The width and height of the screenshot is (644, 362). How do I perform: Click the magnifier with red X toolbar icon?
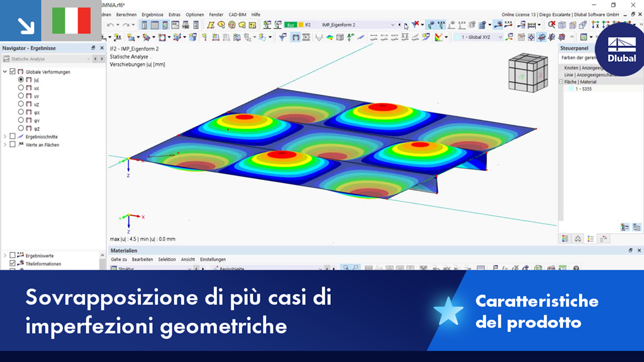pyautogui.click(x=552, y=24)
